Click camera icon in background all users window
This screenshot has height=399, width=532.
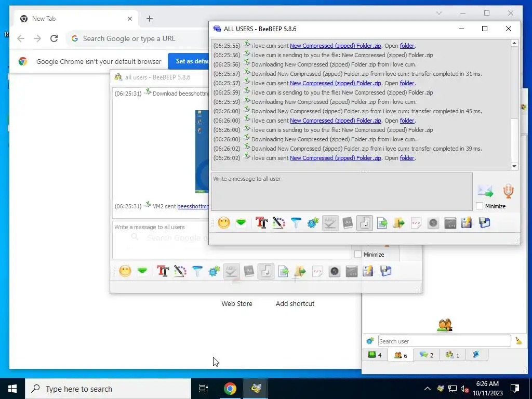(x=334, y=271)
